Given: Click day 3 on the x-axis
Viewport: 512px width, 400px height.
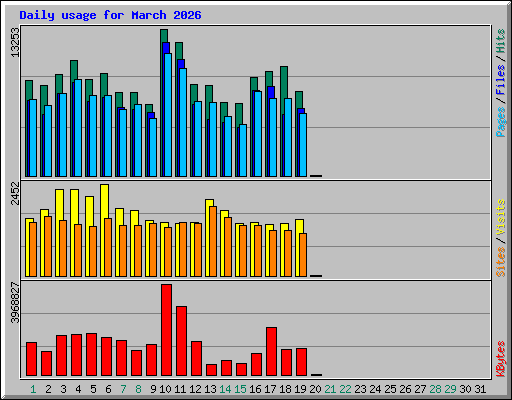Looking at the screenshot, I should tap(63, 389).
